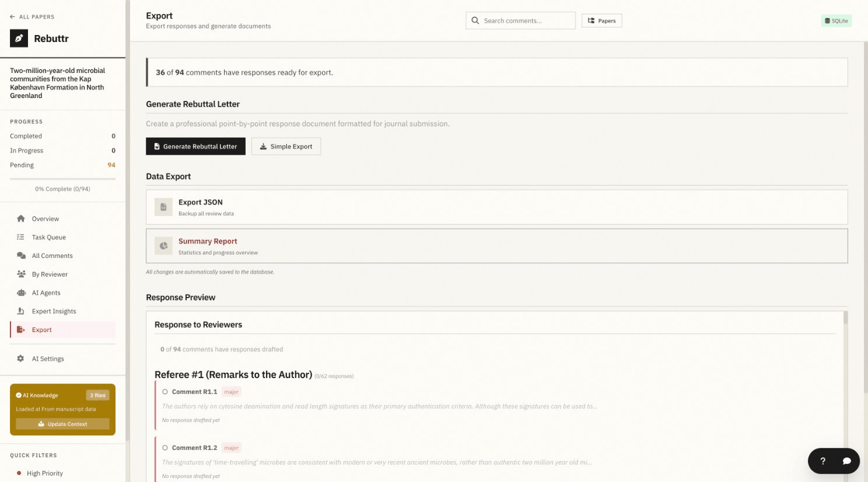
Task: Click the magnifier icon in search bar
Action: coord(475,21)
